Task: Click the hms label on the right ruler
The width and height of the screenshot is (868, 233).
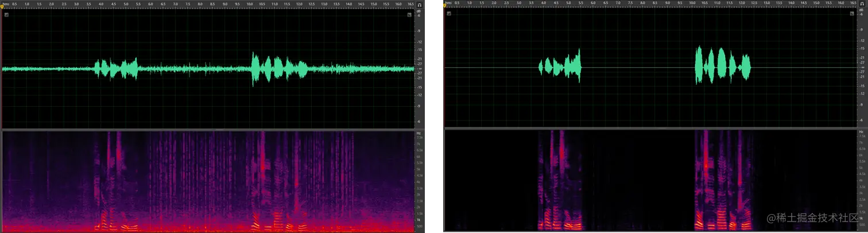Action: pyautogui.click(x=448, y=3)
